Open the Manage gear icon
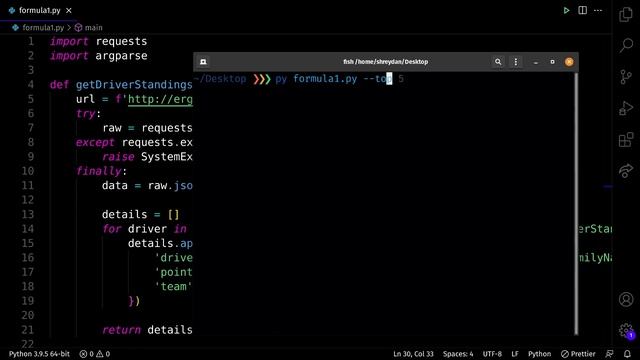Image resolution: width=640 pixels, height=360 pixels. click(626, 330)
